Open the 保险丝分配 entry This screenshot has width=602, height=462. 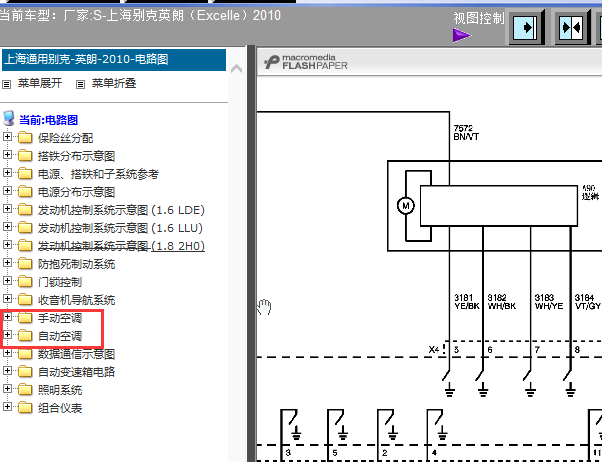coord(65,138)
